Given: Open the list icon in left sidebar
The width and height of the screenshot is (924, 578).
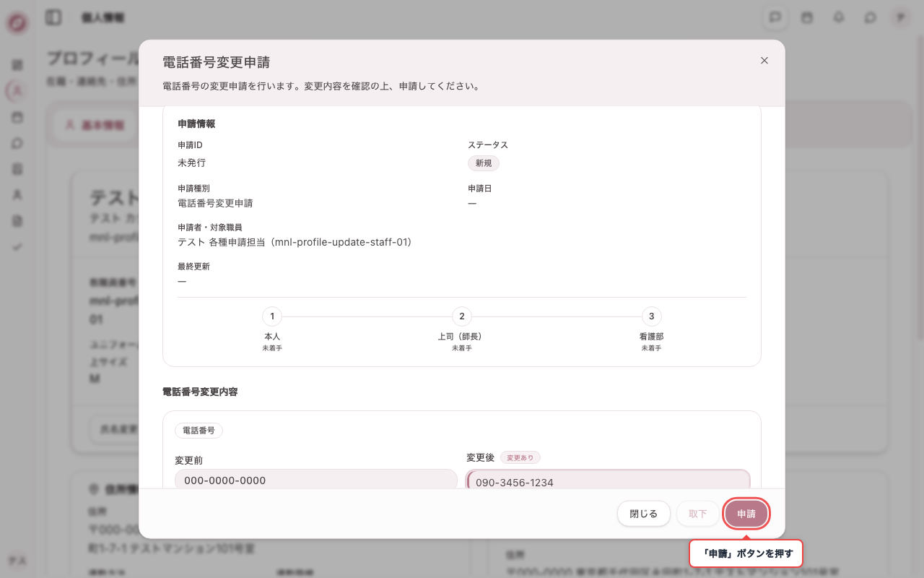Looking at the screenshot, I should 17,169.
